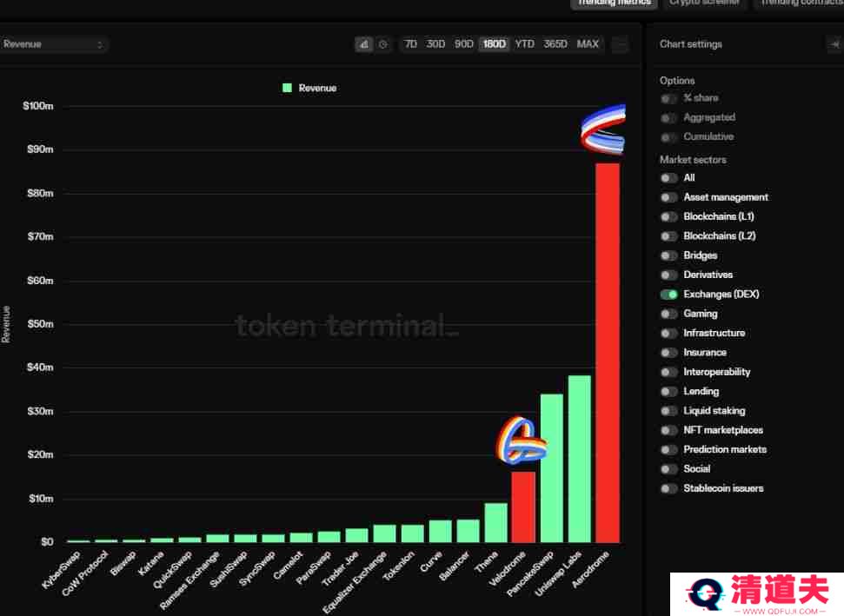
Task: Enable the % share option
Action: [669, 98]
